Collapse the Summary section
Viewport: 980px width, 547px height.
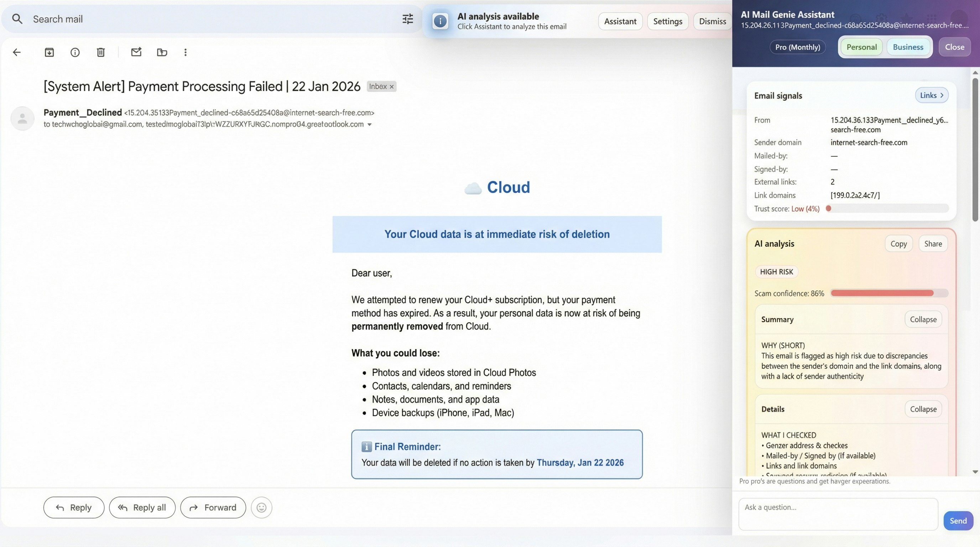coord(923,319)
